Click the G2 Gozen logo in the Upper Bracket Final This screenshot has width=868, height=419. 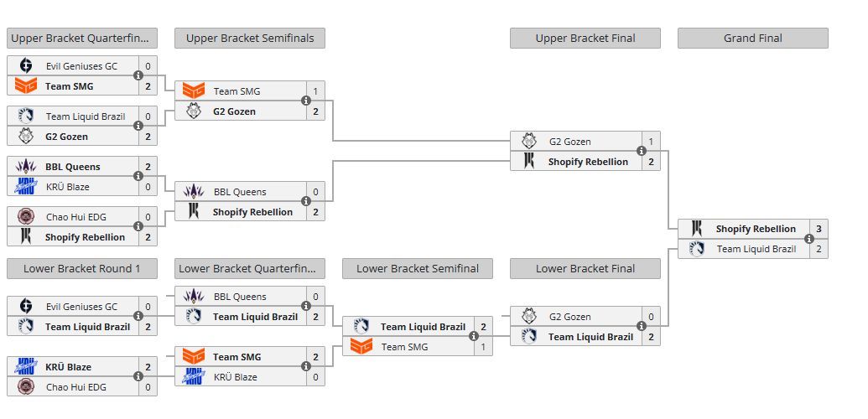[x=528, y=142]
